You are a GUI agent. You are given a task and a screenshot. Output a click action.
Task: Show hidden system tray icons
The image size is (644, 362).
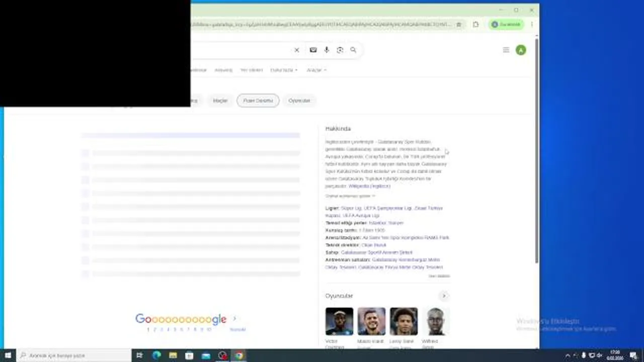[x=568, y=355]
